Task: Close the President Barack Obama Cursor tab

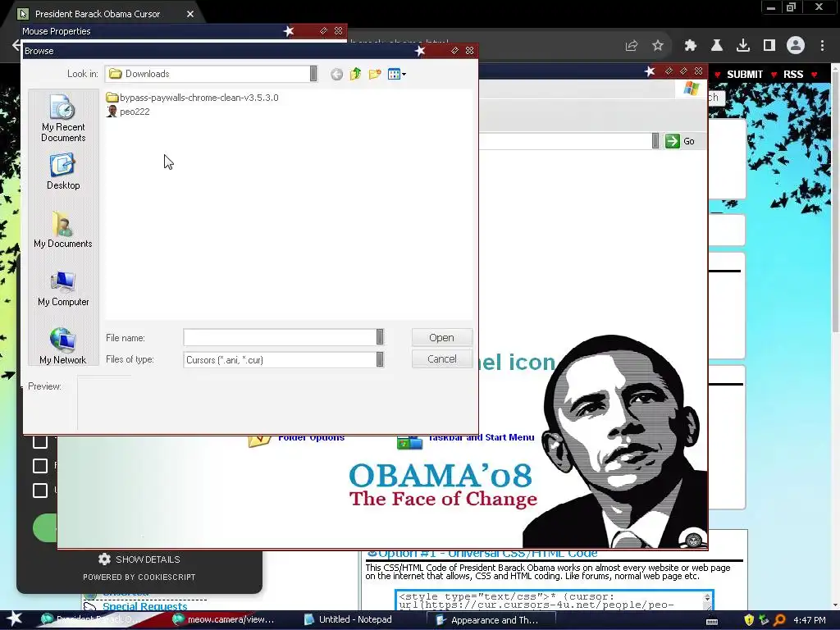Action: click(x=190, y=14)
